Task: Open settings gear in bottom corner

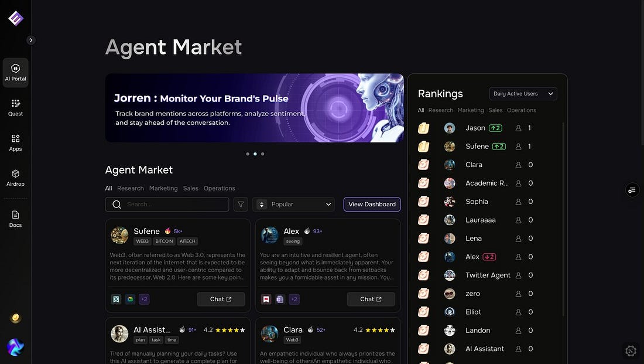Action: pyautogui.click(x=631, y=351)
